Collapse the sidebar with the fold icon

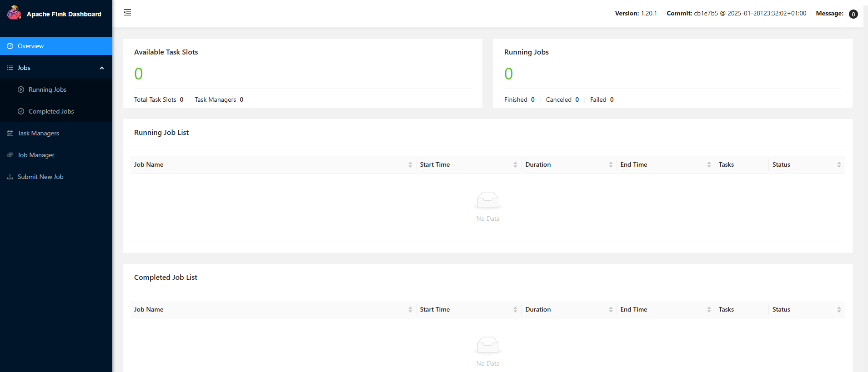(127, 12)
